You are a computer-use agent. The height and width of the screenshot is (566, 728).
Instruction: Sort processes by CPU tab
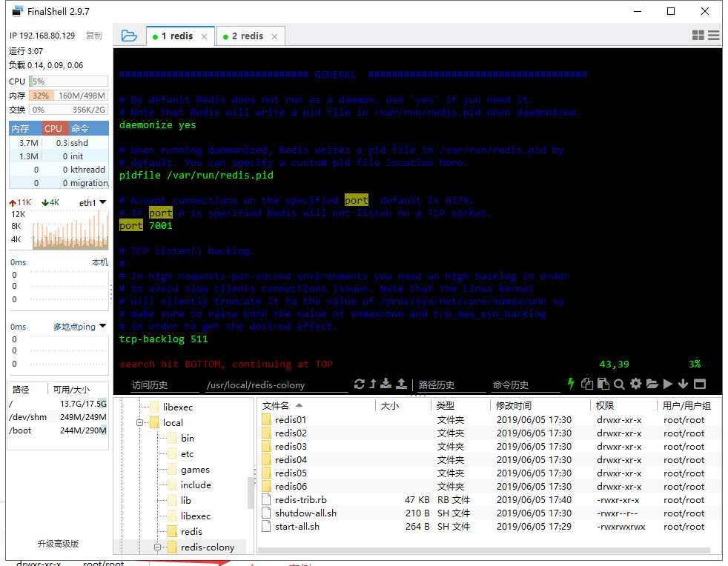54,128
